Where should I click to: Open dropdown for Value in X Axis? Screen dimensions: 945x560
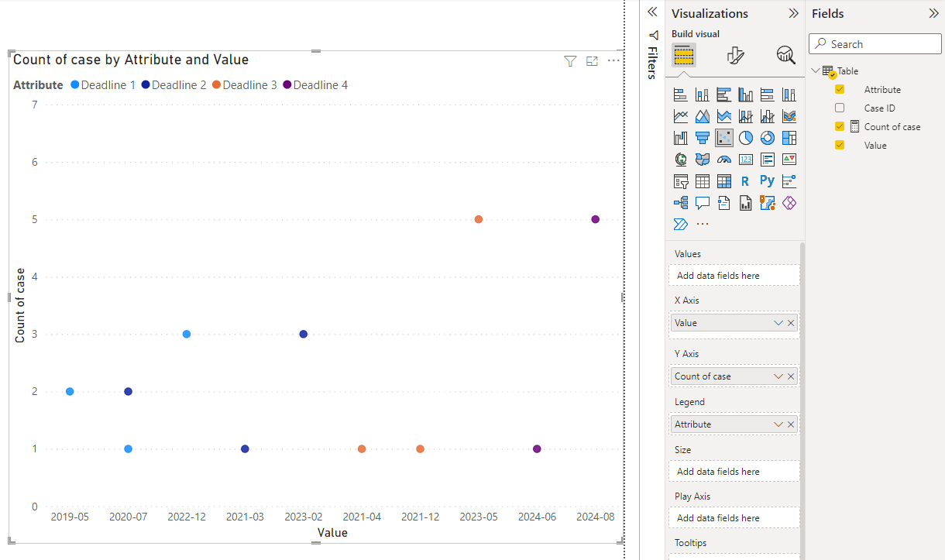point(778,323)
